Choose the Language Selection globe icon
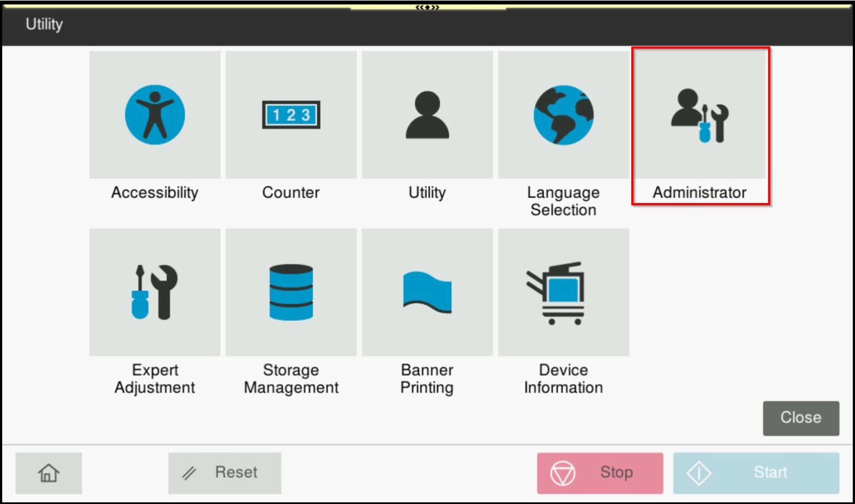This screenshot has height=504, width=855. (563, 114)
